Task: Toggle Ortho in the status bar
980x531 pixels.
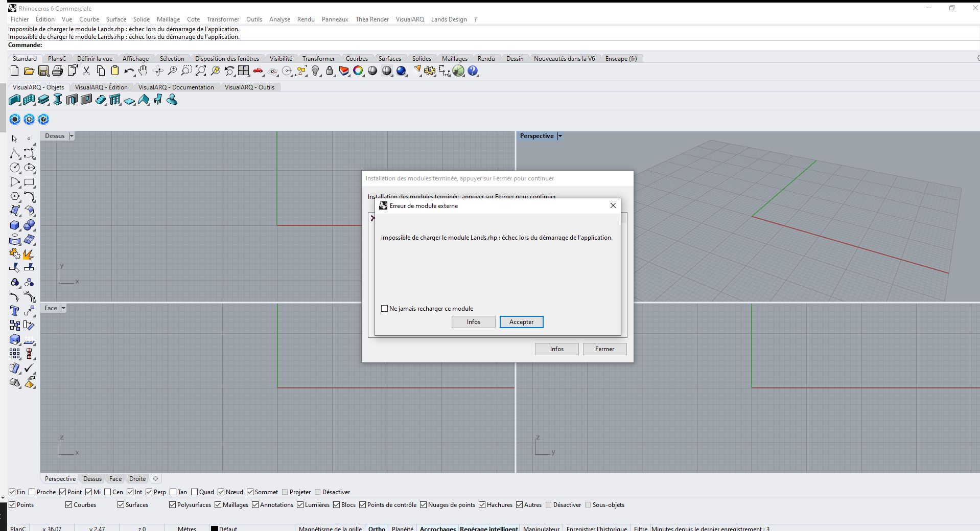Action: (377, 528)
